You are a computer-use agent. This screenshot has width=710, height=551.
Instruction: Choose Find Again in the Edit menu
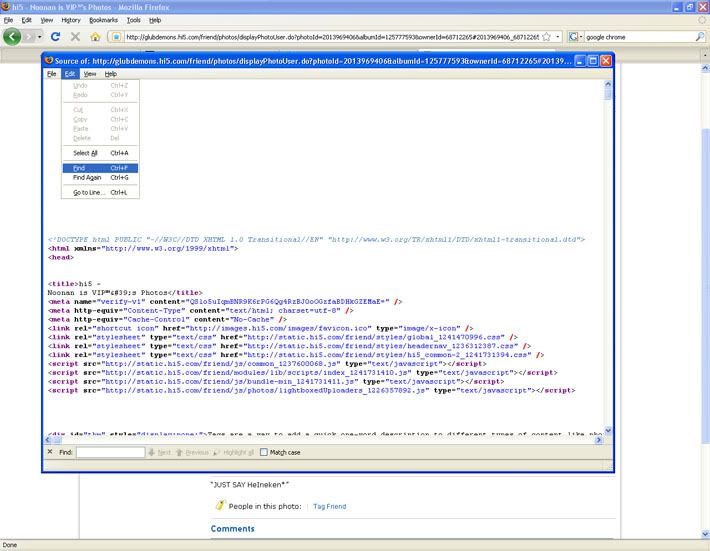[100, 177]
